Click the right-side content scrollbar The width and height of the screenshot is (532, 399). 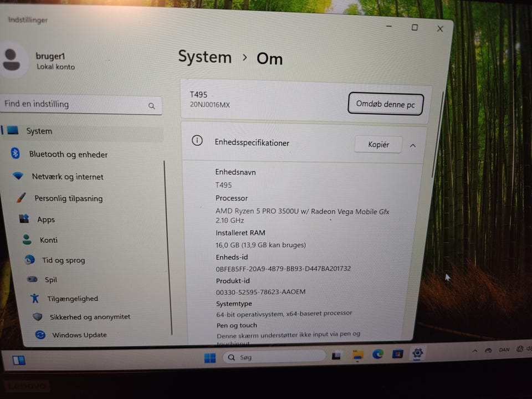(438, 134)
